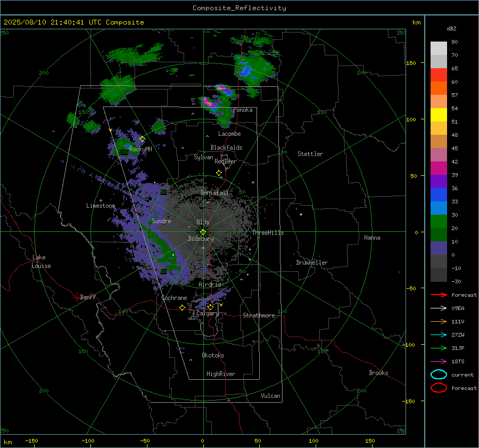
Task: Click the Innisfail city label
Action: point(214,193)
